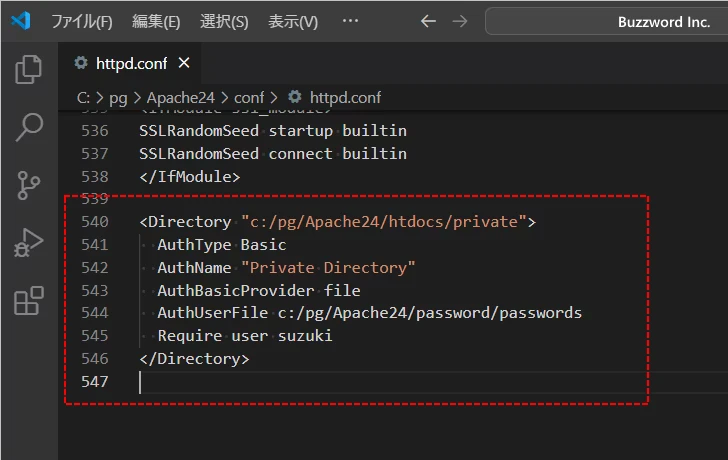Expand the conf breadcrumb folder
This screenshot has height=460, width=728.
pos(249,98)
